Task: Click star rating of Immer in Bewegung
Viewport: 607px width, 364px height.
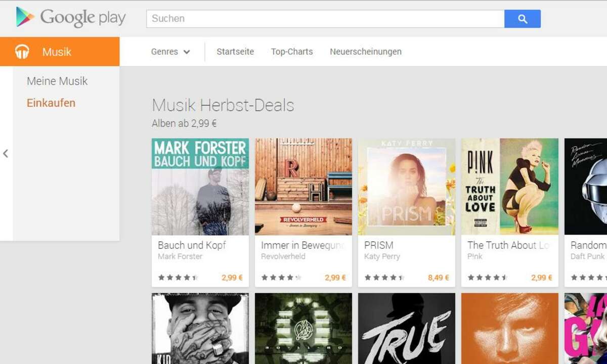Action: tap(281, 278)
